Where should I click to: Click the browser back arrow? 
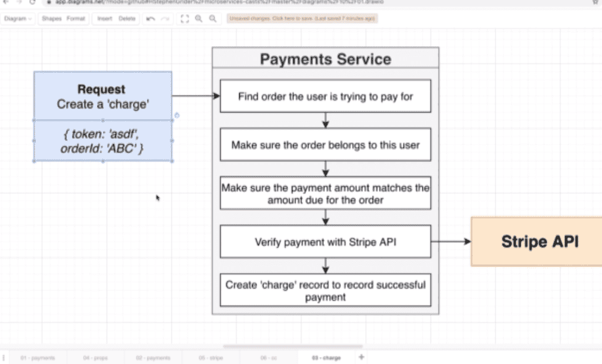pyautogui.click(x=6, y=2)
